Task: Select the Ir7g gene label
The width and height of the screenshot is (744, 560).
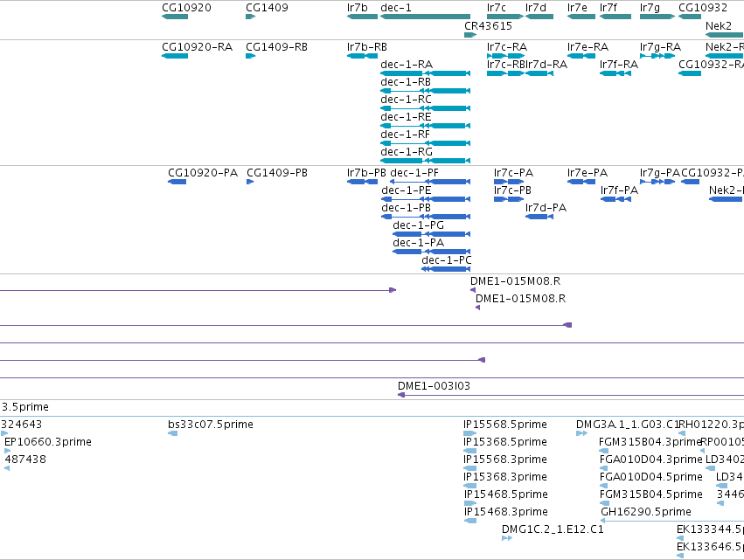Action: (x=650, y=8)
